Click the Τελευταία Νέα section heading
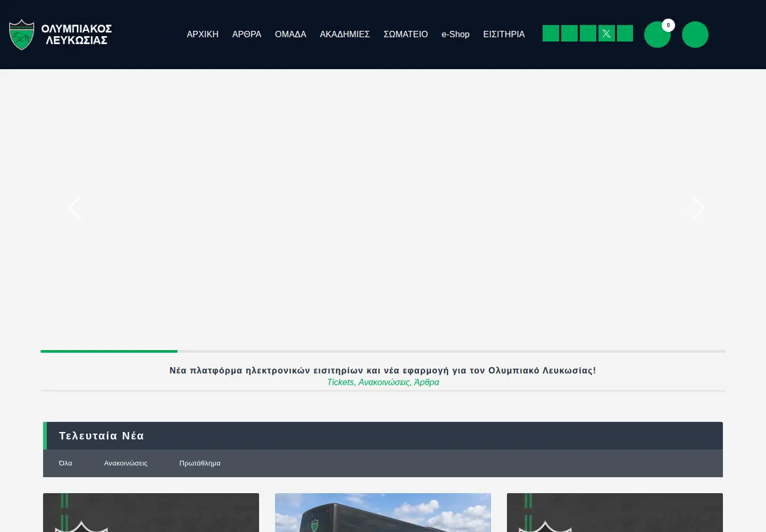766x532 pixels. tap(102, 436)
